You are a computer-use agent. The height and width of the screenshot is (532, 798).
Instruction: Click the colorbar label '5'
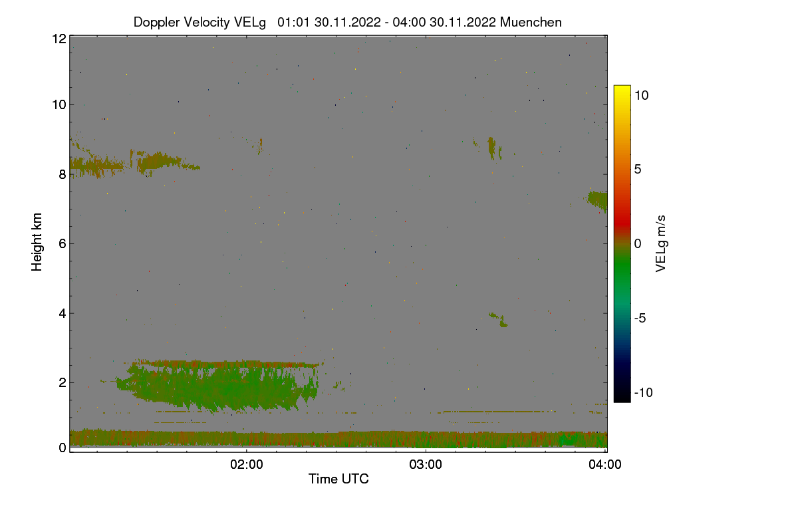(x=637, y=169)
